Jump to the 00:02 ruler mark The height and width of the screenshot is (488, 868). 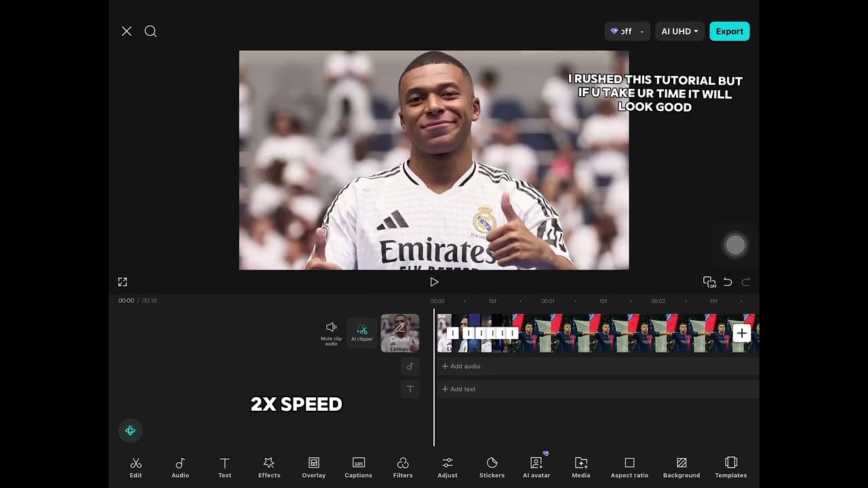coord(658,301)
